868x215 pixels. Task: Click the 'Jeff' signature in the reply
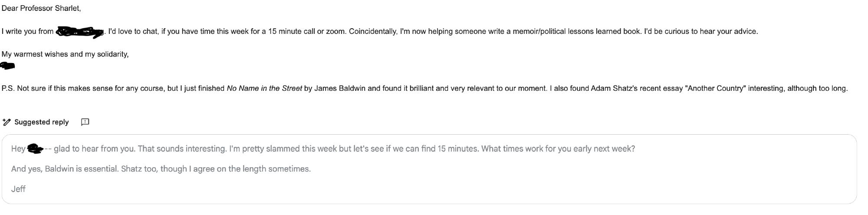tap(18, 189)
